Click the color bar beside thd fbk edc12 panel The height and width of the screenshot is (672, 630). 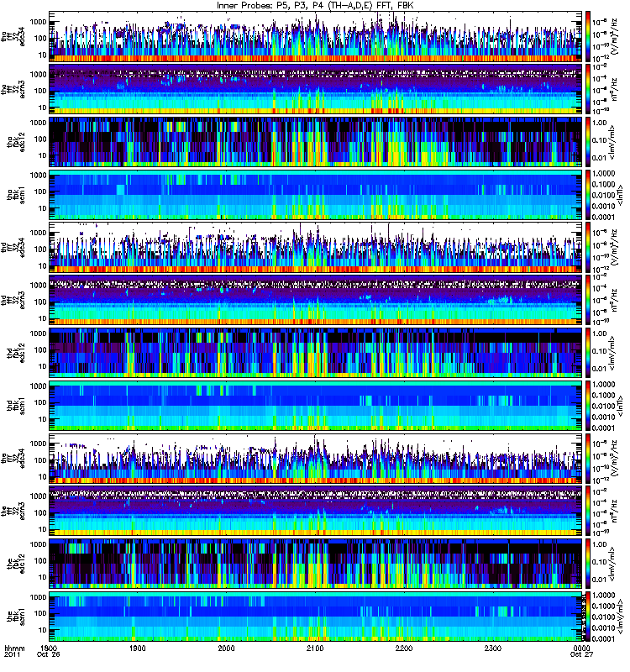[588, 353]
